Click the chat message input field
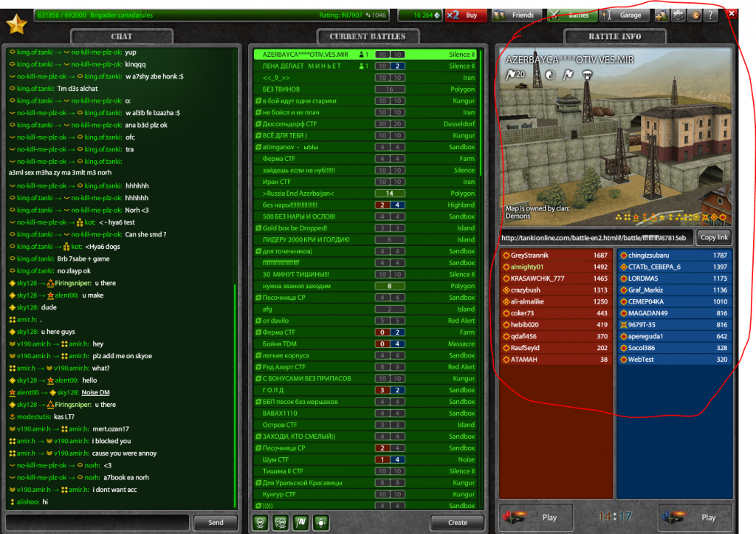This screenshot has height=534, width=756. click(96, 522)
